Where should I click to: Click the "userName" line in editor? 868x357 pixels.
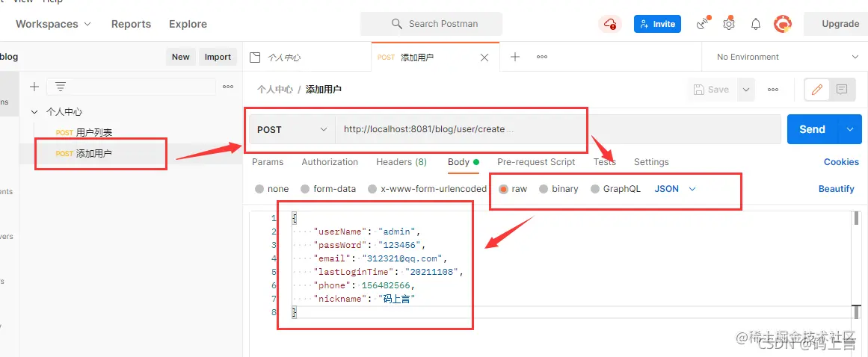point(367,232)
